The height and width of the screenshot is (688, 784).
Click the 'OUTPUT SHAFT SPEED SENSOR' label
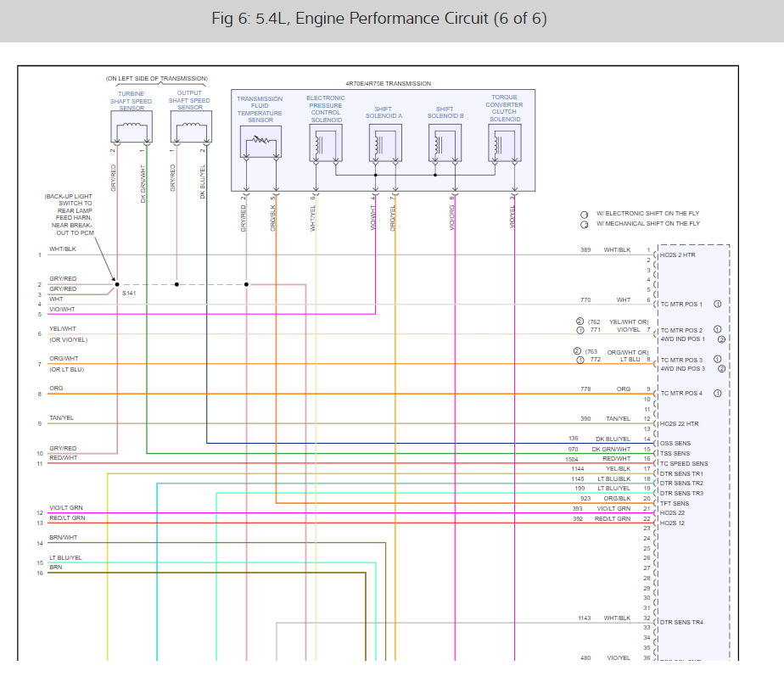189,100
